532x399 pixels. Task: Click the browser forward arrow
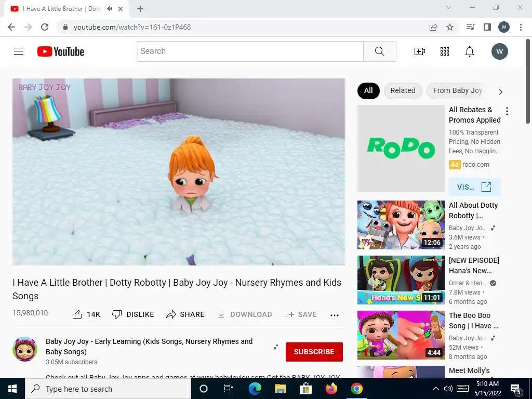coord(28,27)
